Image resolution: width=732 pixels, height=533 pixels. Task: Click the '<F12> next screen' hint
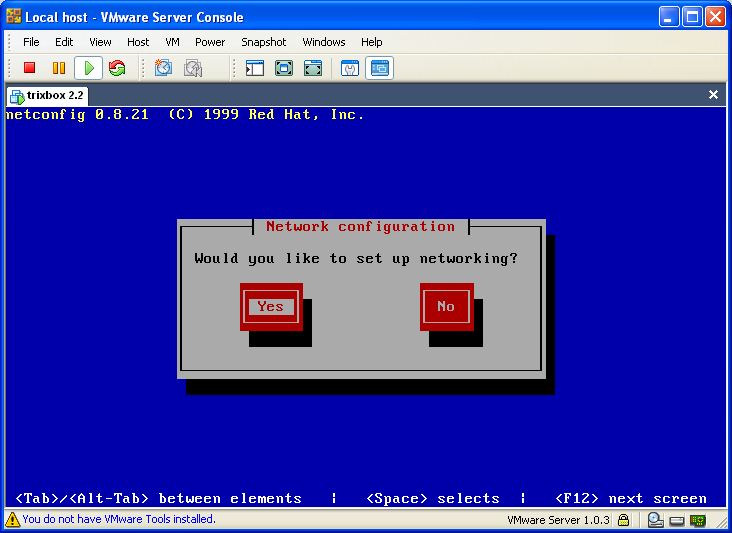point(631,498)
